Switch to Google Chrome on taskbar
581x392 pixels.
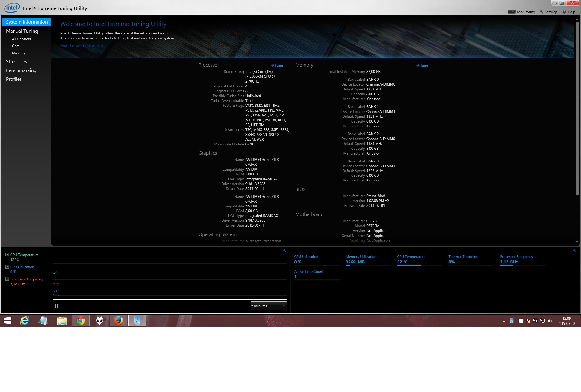(81, 321)
